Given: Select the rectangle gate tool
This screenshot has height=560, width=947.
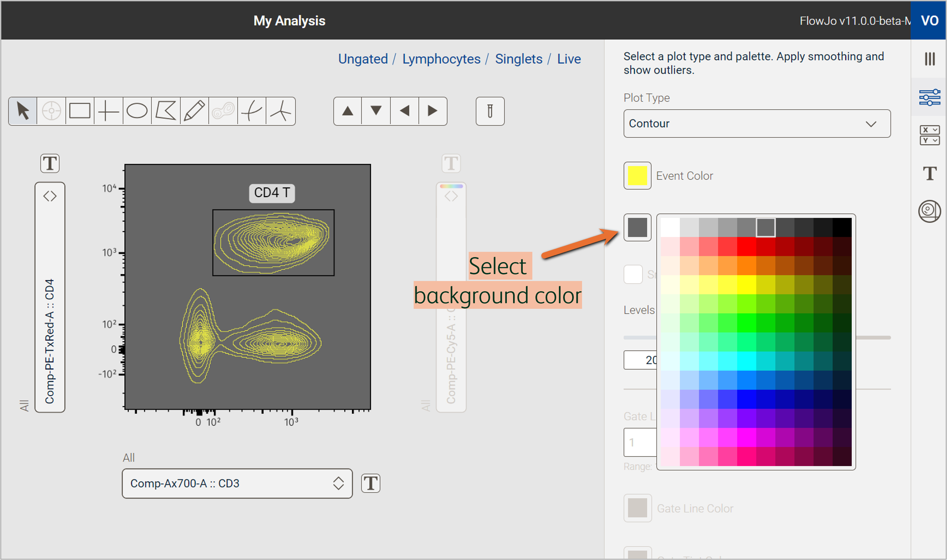Looking at the screenshot, I should (x=80, y=111).
